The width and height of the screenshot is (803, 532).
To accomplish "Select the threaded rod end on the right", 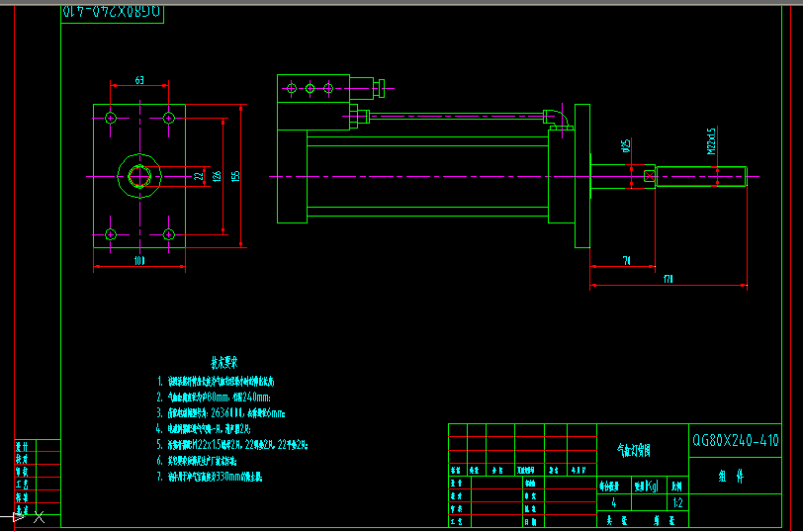I will tap(700, 176).
